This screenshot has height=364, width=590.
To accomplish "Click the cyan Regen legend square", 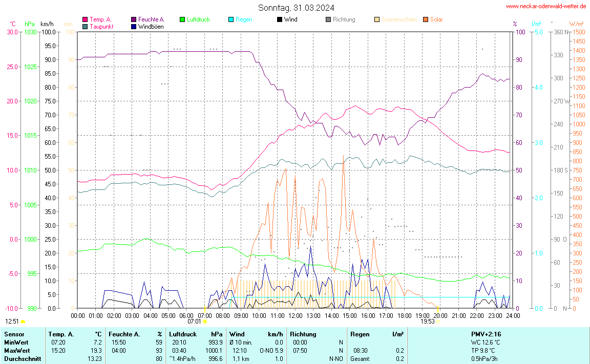I will point(231,19).
